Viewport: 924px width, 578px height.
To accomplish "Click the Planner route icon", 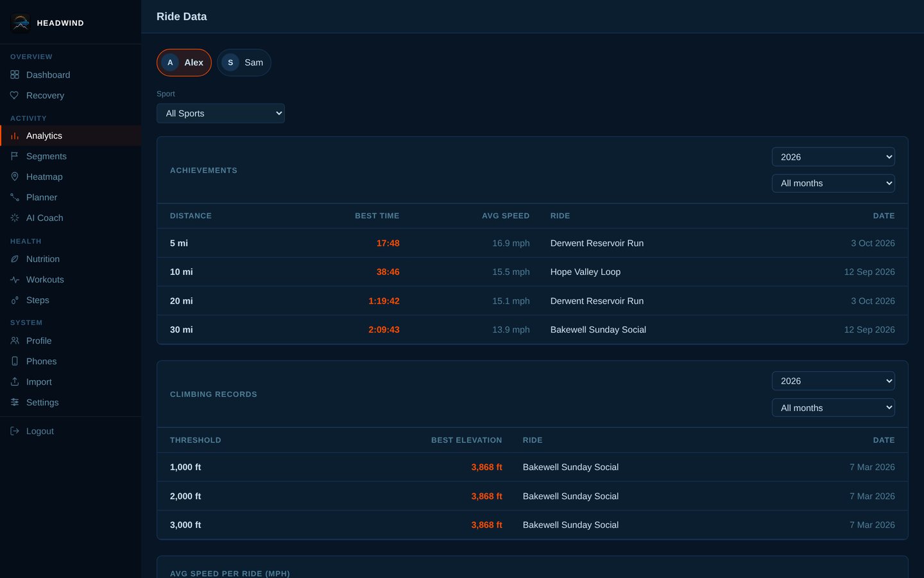I will pos(15,198).
